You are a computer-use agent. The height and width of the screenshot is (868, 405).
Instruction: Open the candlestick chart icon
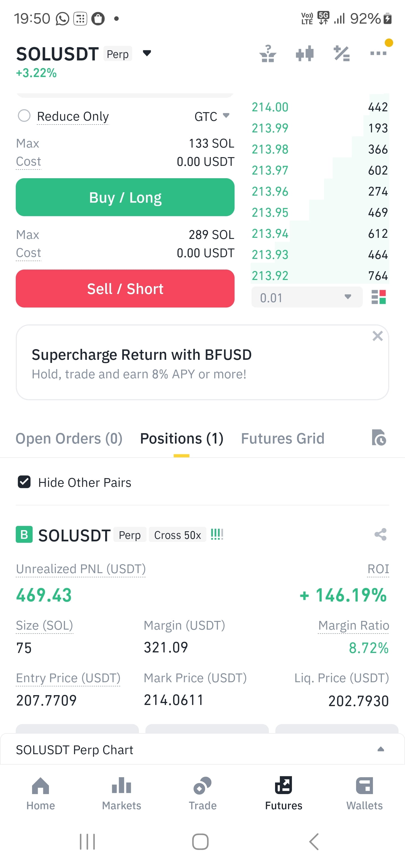pos(305,54)
